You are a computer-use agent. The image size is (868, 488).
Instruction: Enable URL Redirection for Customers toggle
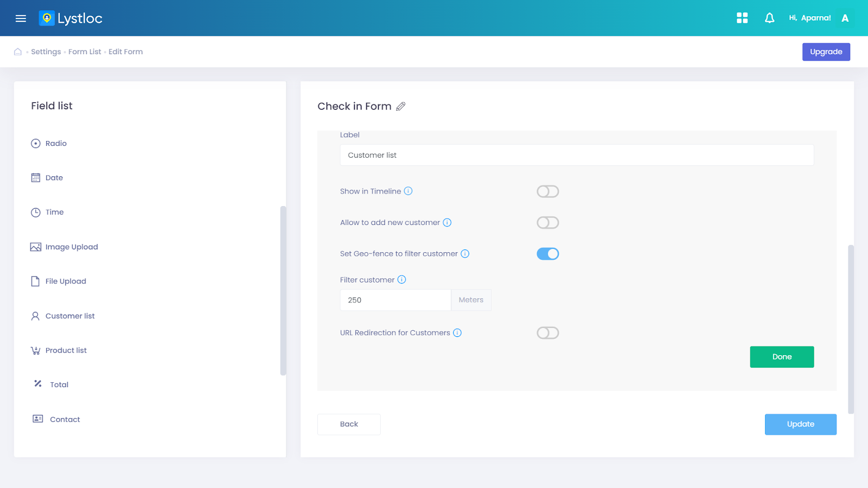click(548, 333)
